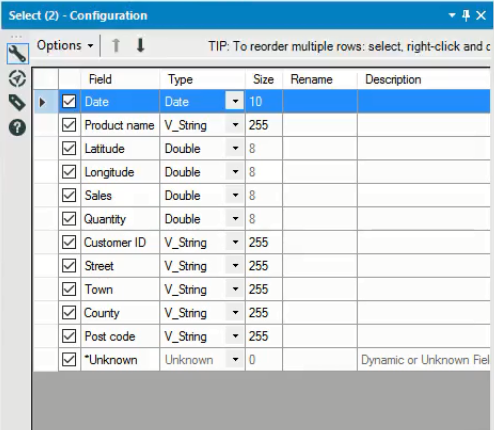Toggle the Latitude field checkbox
This screenshot has width=494, height=430.
pyautogui.click(x=69, y=148)
